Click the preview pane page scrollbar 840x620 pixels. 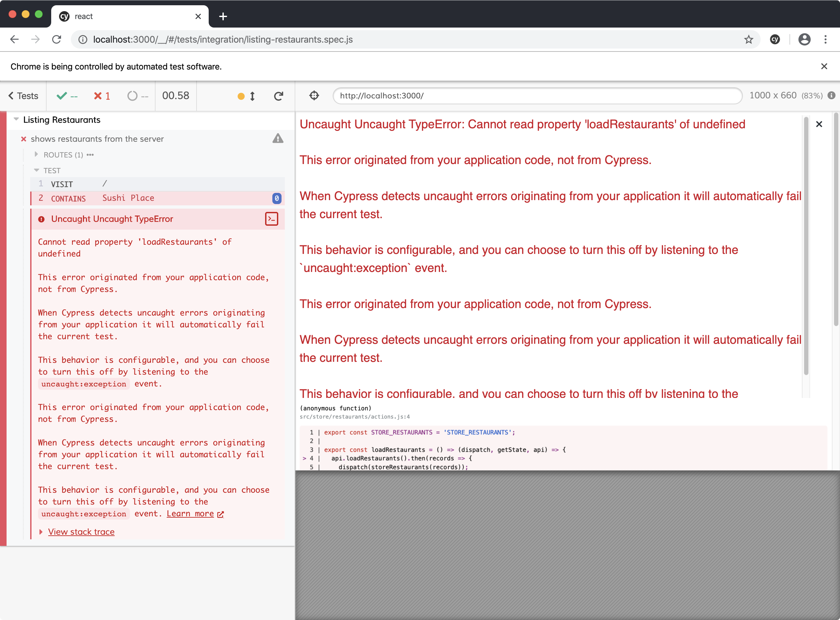[x=836, y=219]
